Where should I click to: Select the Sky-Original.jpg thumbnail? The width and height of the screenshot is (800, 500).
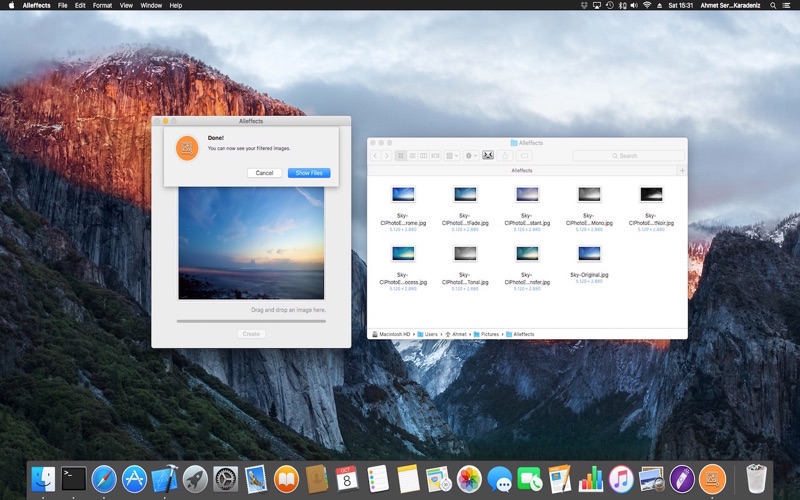(589, 254)
